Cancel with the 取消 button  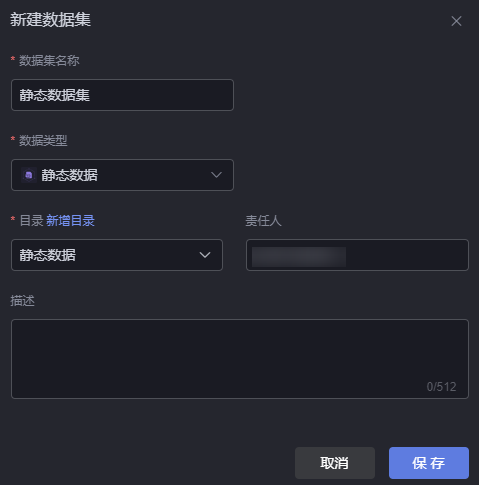pos(335,463)
